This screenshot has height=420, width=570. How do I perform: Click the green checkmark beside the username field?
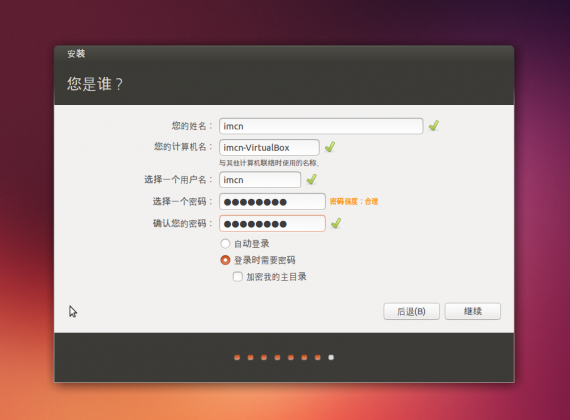[x=312, y=179]
